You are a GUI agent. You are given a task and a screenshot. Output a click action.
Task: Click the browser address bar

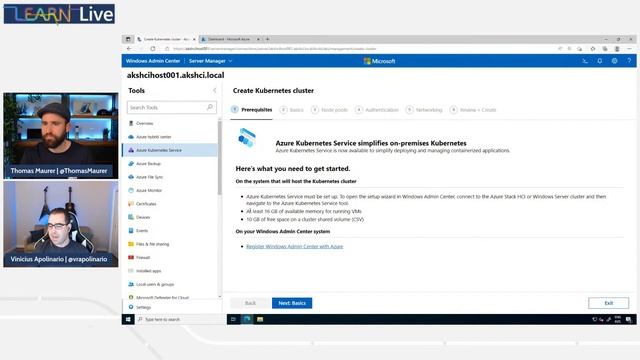359,49
